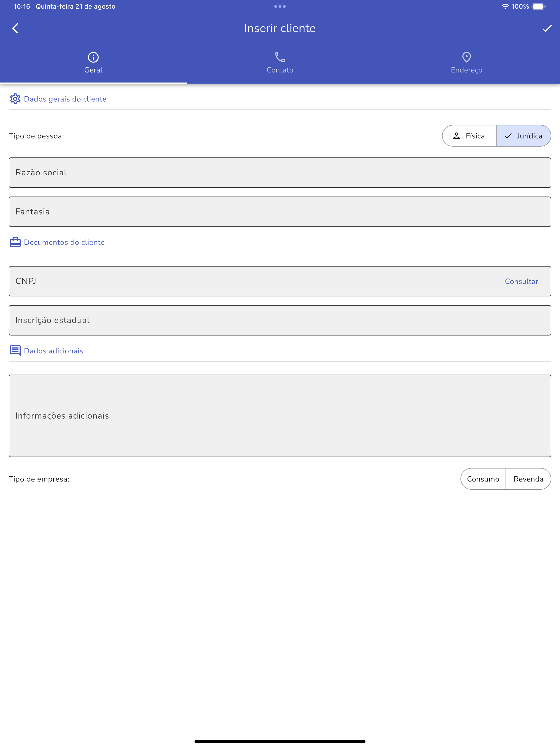Image resolution: width=560 pixels, height=747 pixels.
Task: Tap the three dots multitasking indicator
Action: tap(280, 7)
